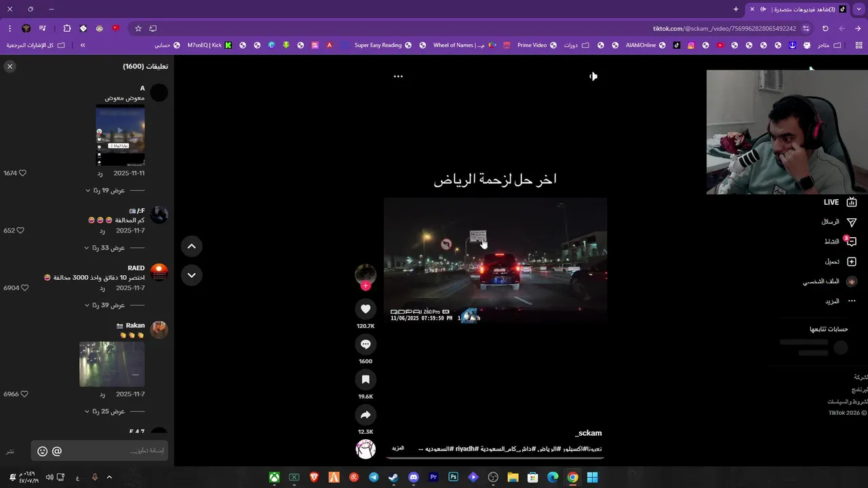
Task: Like F's comment with 652 likes
Action: (20, 230)
